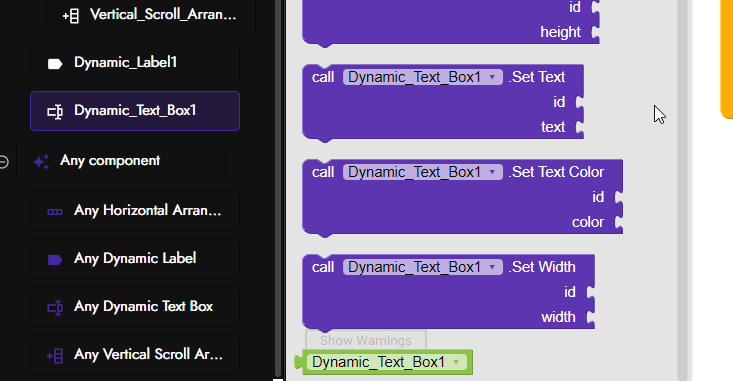733x381 pixels.
Task: Click the 'height' input of the top block
Action: (x=596, y=32)
